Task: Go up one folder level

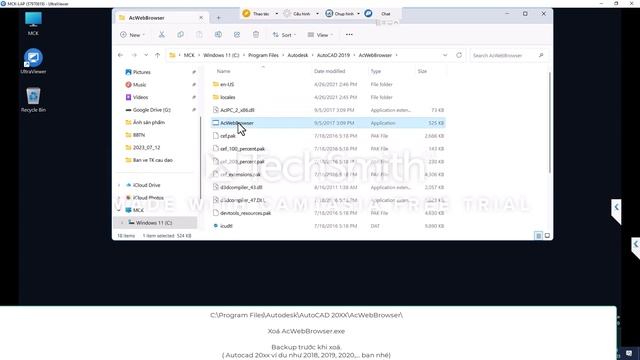Action: tap(158, 55)
